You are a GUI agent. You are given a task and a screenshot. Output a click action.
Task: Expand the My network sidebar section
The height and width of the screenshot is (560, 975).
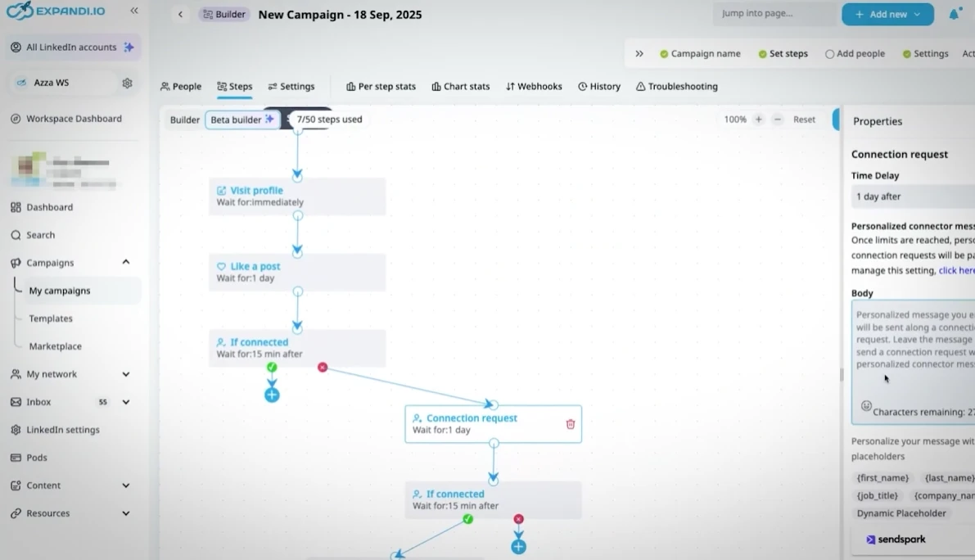[x=126, y=374]
